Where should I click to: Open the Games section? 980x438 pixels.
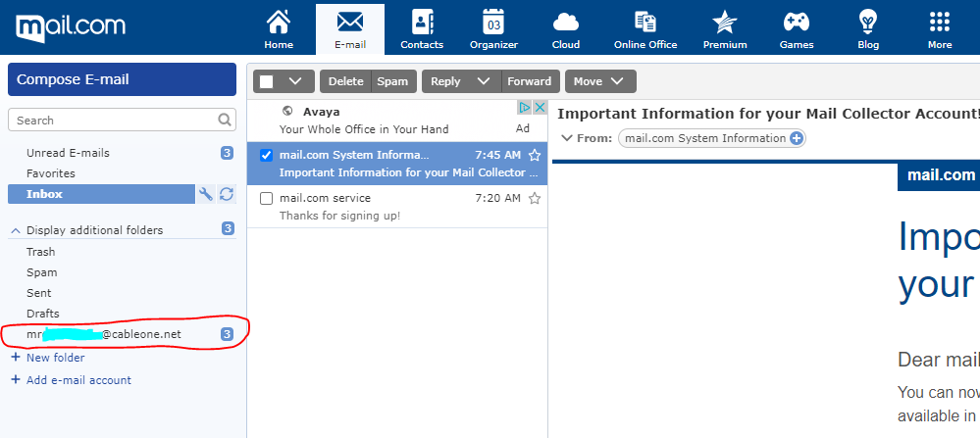(797, 29)
